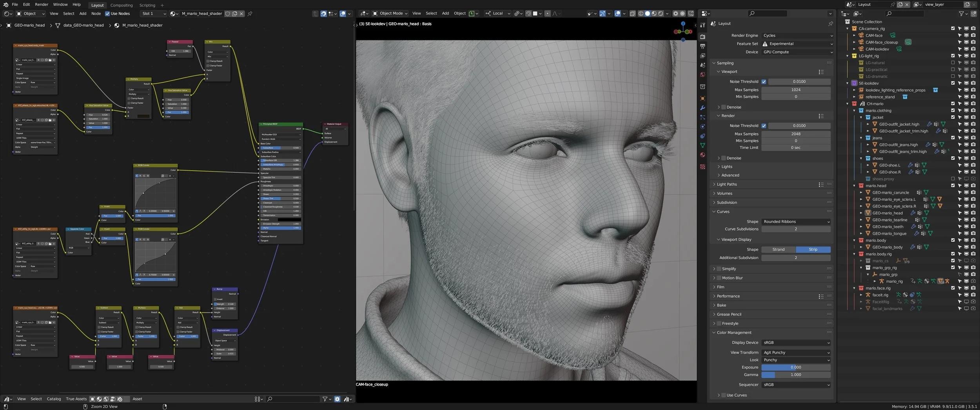
Task: Toggle Viewport Noise Threshold checkbox
Action: click(x=764, y=81)
